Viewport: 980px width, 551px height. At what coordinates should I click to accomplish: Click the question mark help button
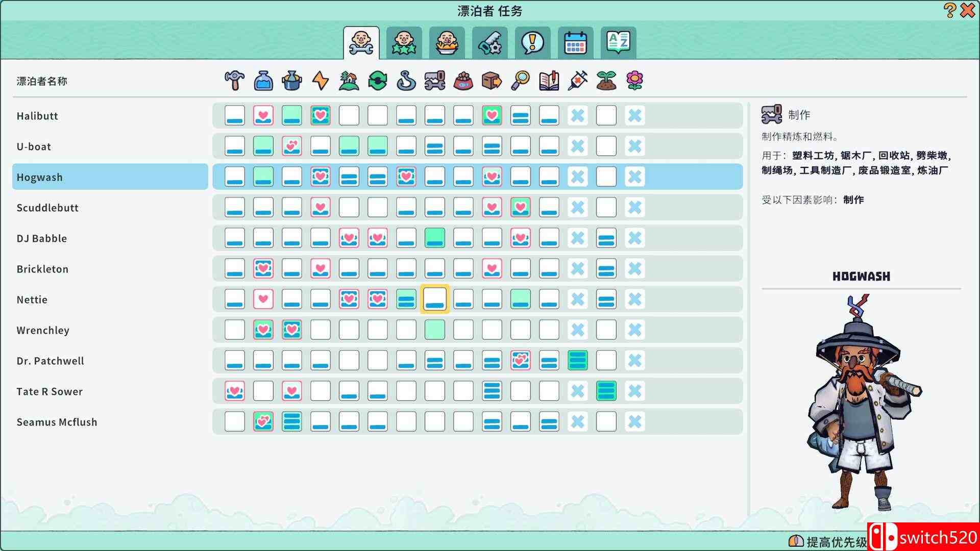coord(949,10)
